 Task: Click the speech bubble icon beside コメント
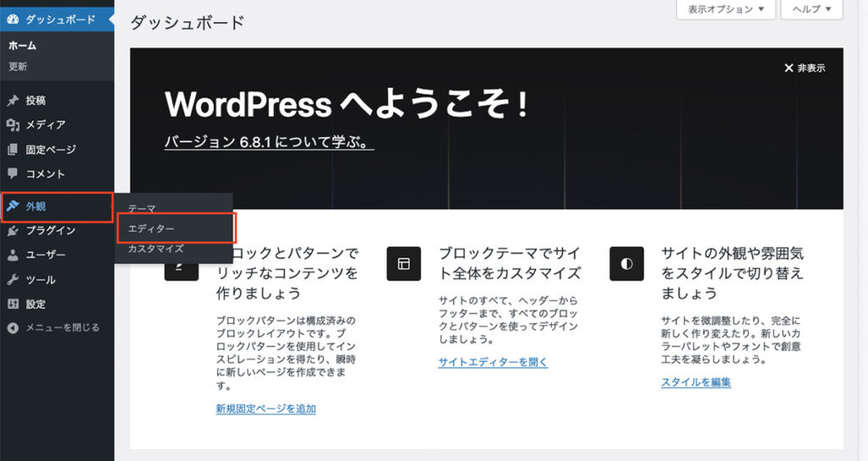pos(13,174)
